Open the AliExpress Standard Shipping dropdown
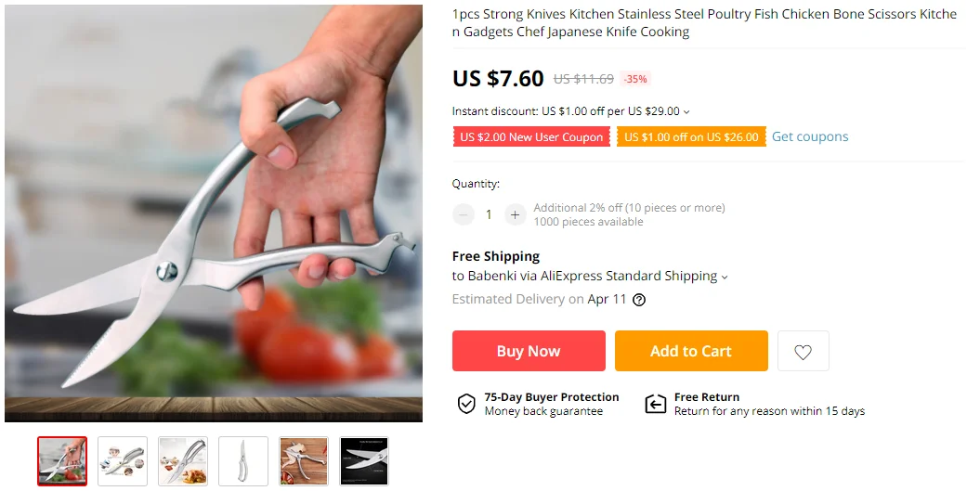The image size is (980, 491). (725, 277)
